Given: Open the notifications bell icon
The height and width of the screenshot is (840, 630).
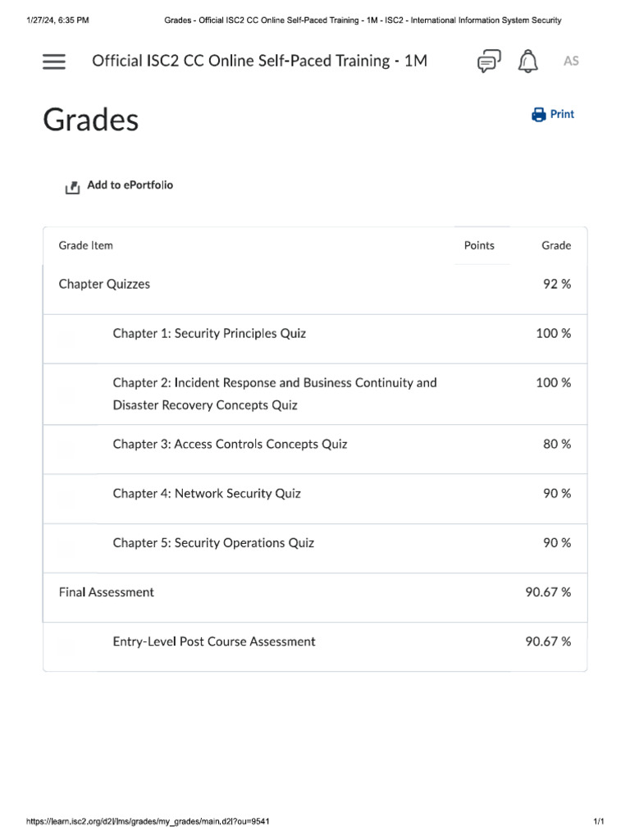Looking at the screenshot, I should pyautogui.click(x=527, y=61).
